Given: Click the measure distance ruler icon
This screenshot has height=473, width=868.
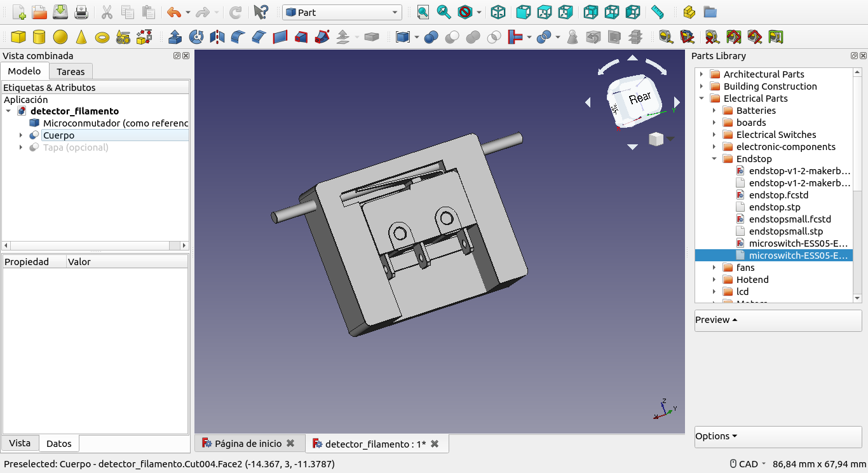Looking at the screenshot, I should [x=658, y=12].
